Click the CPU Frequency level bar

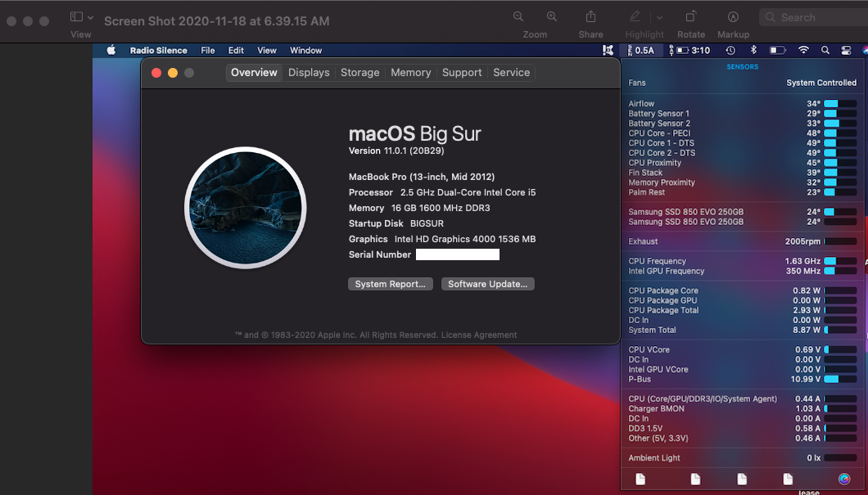[x=840, y=261]
